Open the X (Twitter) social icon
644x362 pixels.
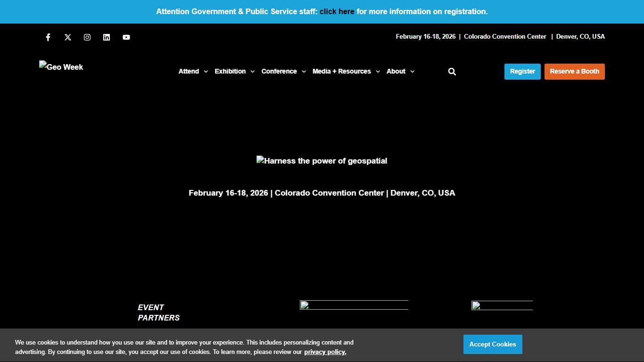[x=68, y=37]
